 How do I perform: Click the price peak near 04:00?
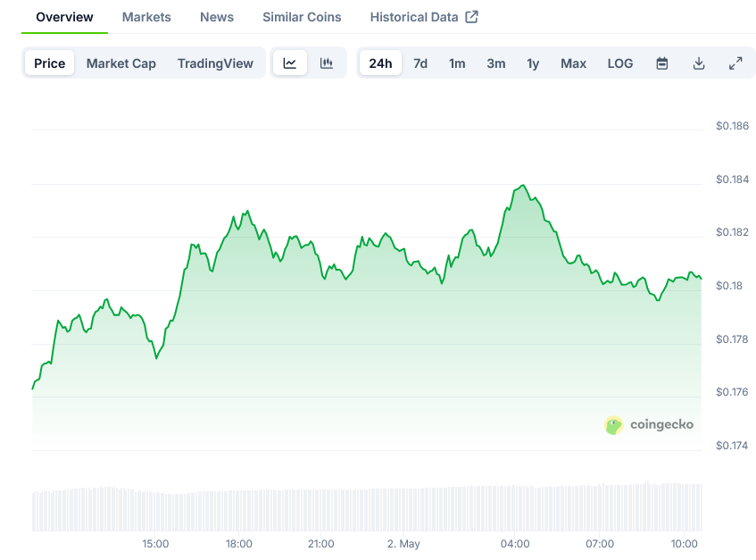523,185
